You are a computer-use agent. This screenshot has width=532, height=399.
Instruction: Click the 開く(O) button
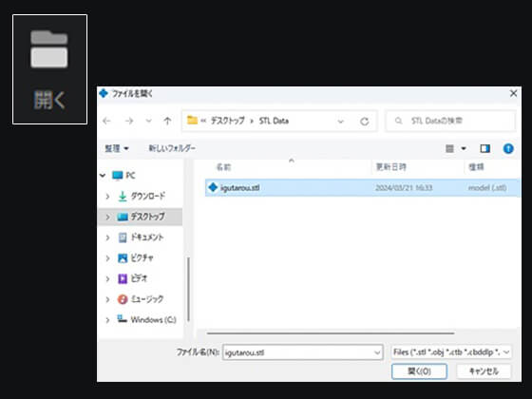pos(419,371)
